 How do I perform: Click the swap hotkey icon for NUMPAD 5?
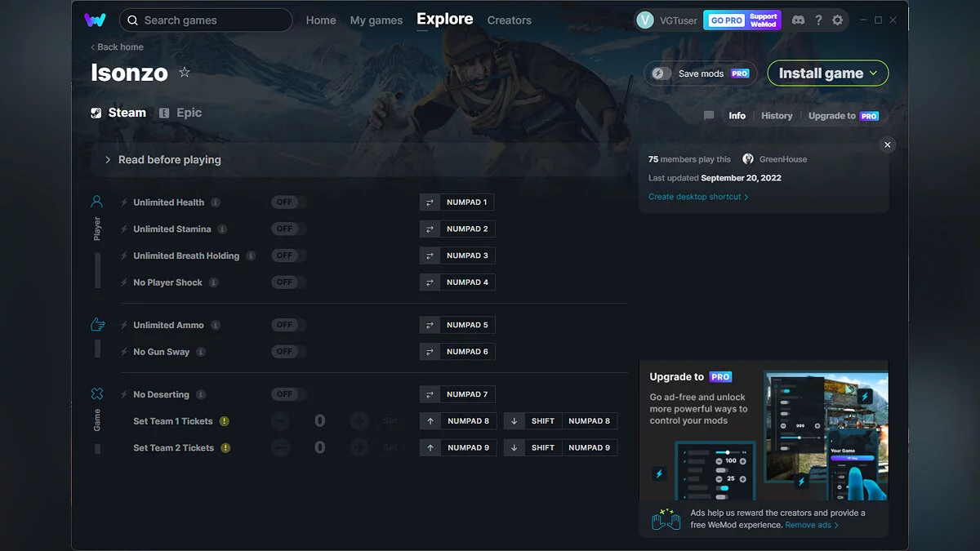pos(430,325)
